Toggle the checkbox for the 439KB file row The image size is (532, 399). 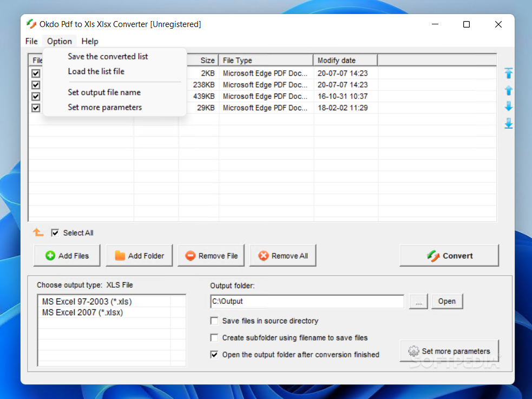[x=36, y=96]
